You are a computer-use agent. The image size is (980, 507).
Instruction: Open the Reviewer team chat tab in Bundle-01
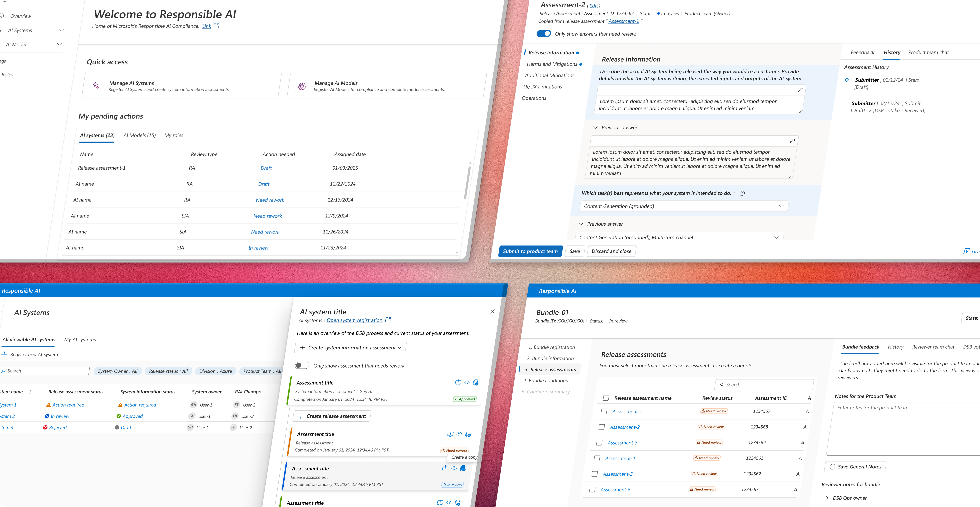pyautogui.click(x=933, y=347)
